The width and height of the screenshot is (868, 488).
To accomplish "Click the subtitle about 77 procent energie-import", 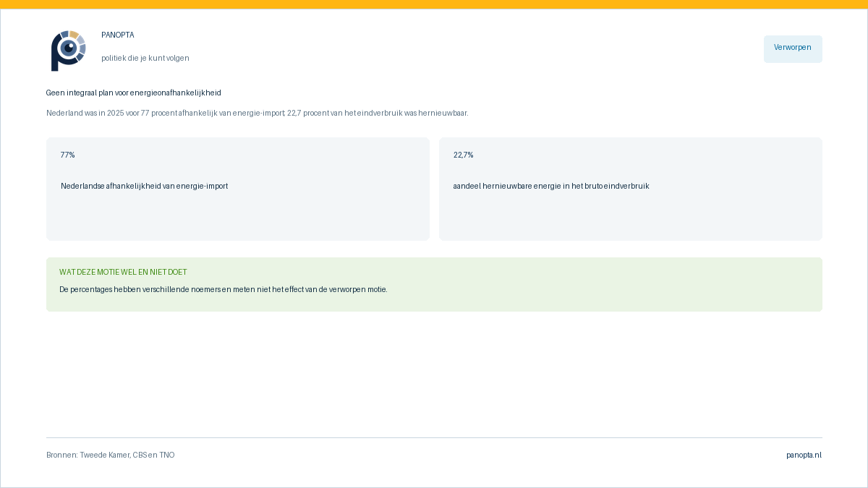I will tap(258, 114).
